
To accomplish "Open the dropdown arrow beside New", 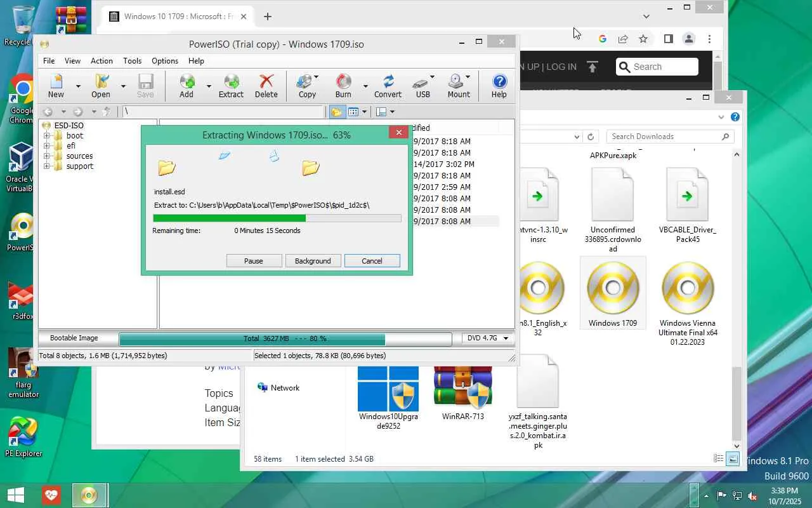I will (x=78, y=86).
